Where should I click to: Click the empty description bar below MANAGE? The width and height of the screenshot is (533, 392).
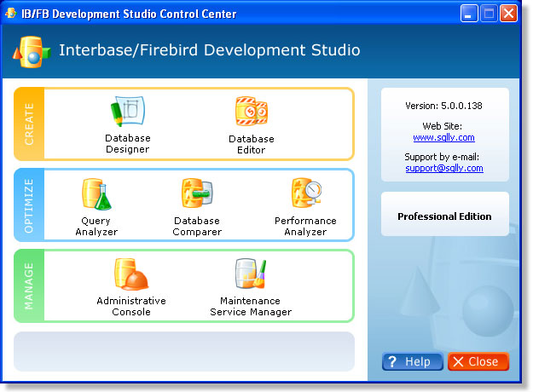tap(184, 352)
